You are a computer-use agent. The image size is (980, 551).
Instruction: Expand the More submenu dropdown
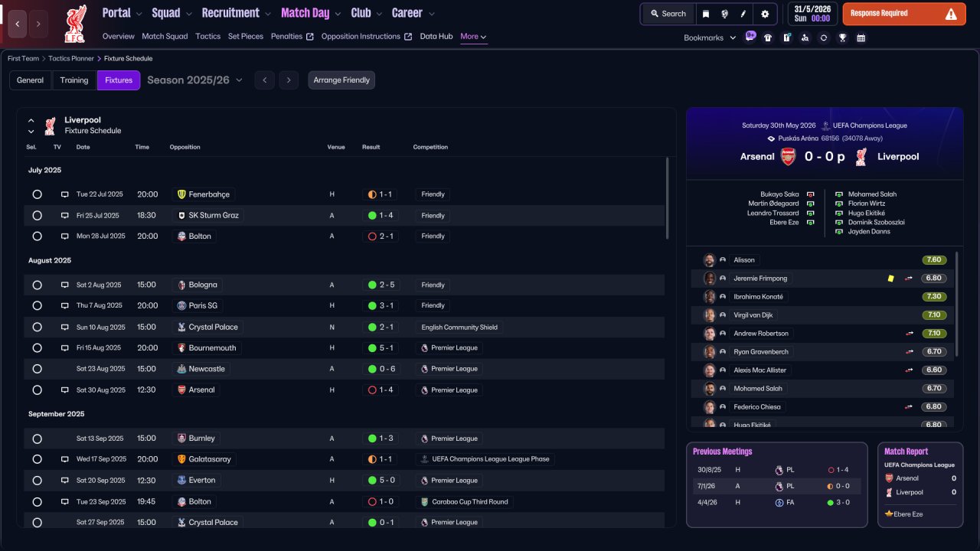pos(473,37)
